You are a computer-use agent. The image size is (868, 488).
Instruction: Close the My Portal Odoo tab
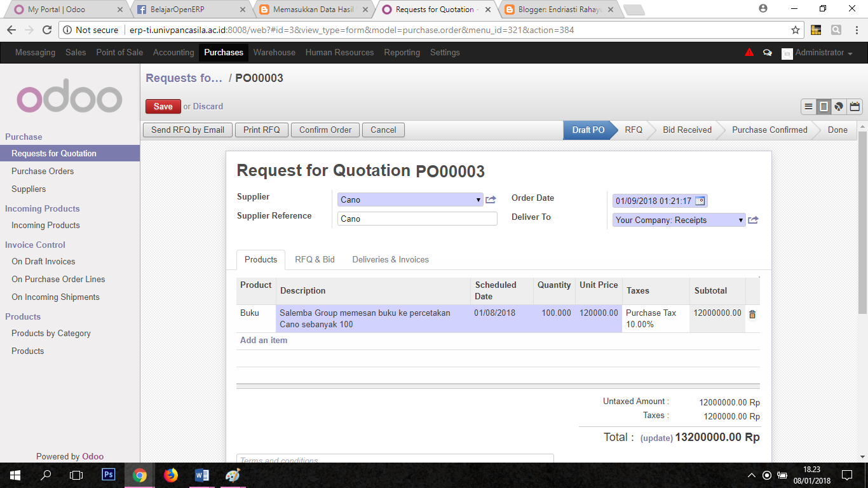pyautogui.click(x=120, y=10)
